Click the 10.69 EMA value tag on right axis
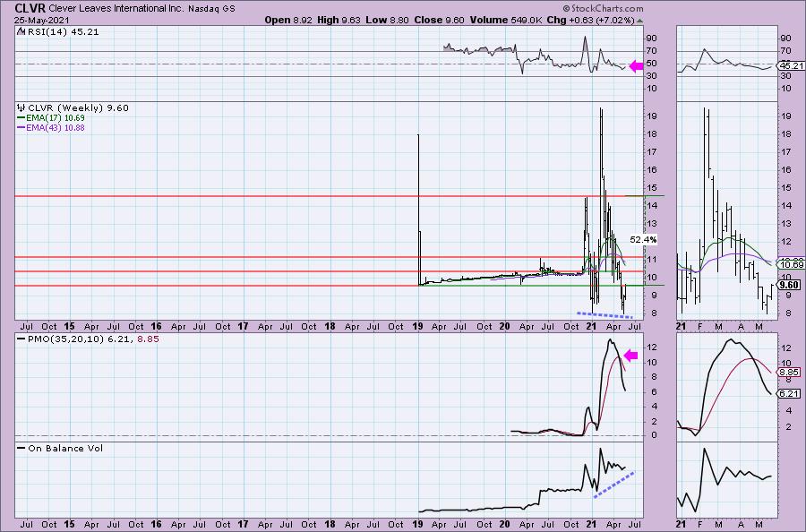The width and height of the screenshot is (806, 532). 792,265
